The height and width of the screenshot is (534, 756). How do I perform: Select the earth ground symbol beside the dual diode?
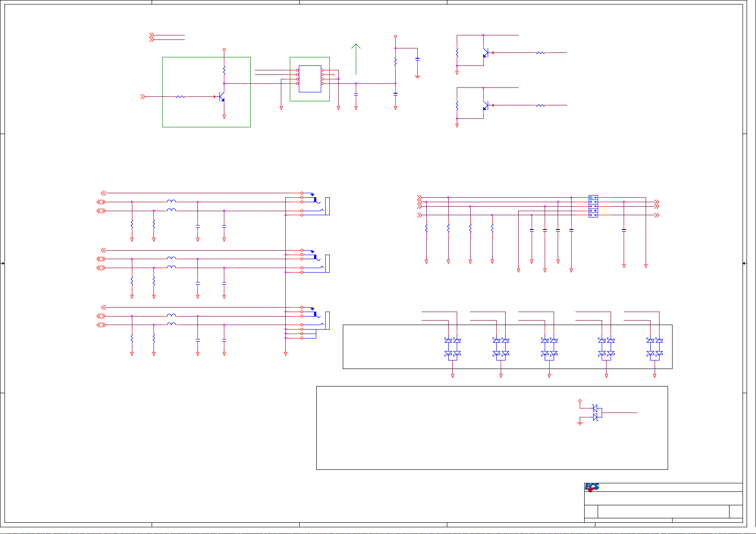580,423
